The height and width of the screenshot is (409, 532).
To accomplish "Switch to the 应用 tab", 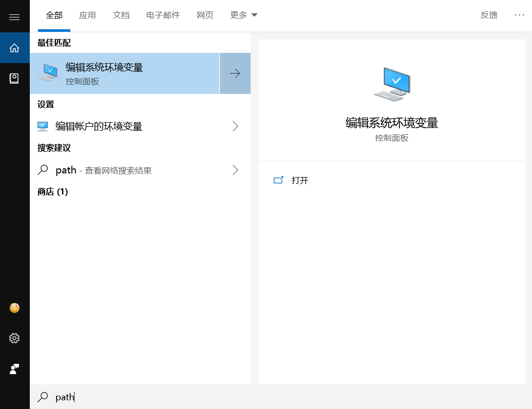I will pos(87,15).
